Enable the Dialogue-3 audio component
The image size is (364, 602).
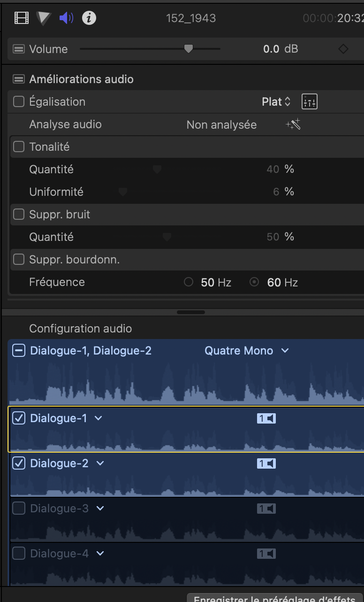[x=19, y=508]
